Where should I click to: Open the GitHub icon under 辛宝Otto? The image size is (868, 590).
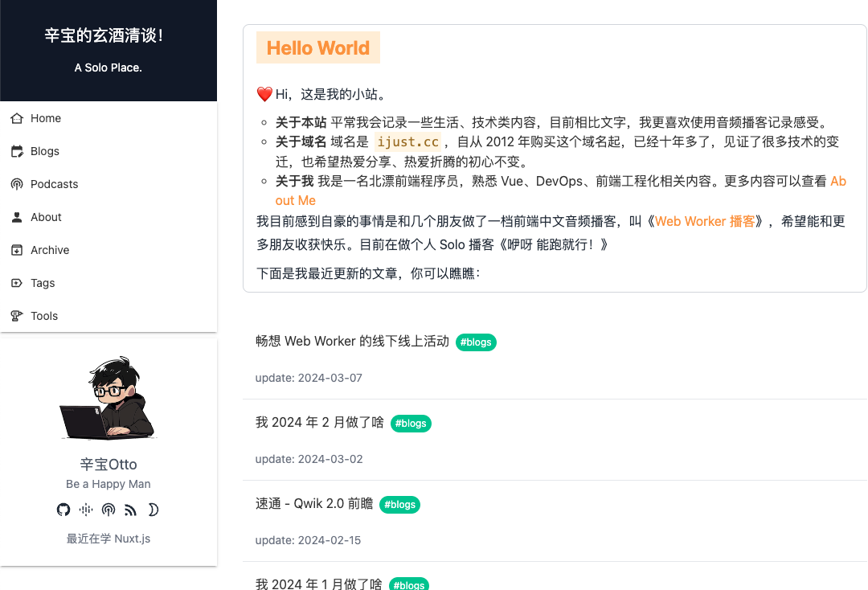tap(63, 510)
